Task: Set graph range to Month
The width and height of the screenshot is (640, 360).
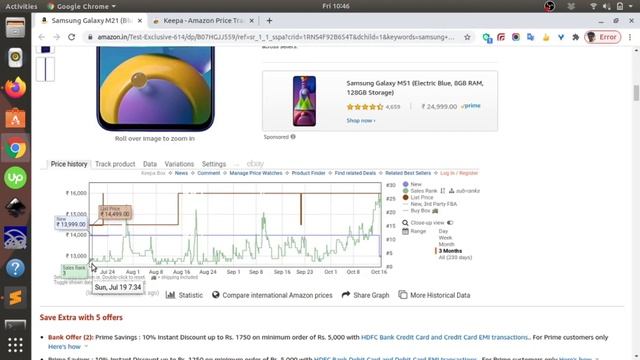Action: click(447, 244)
